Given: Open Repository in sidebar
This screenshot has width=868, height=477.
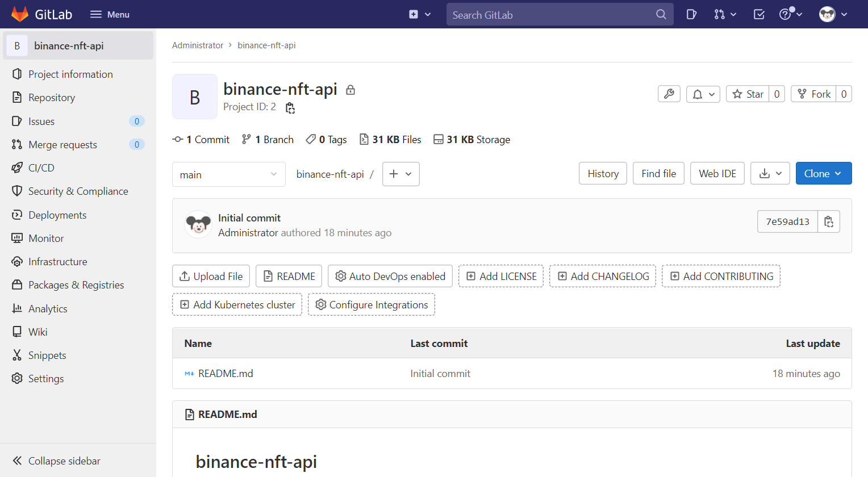Looking at the screenshot, I should [x=78, y=98].
